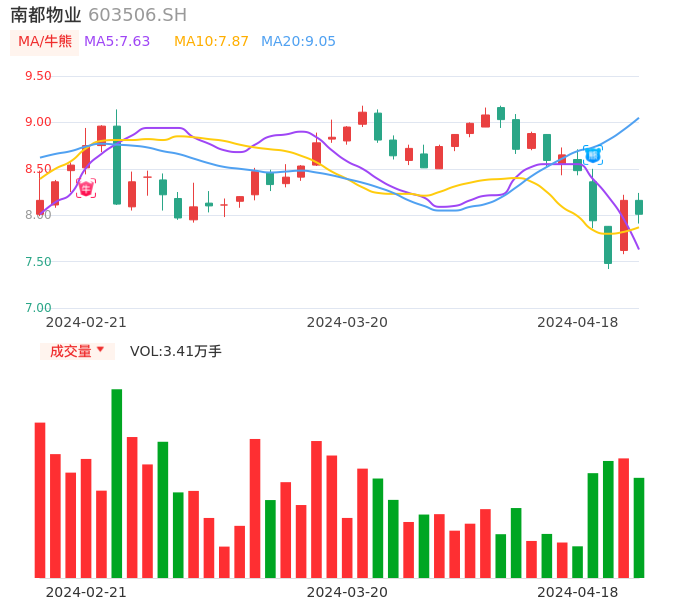This screenshot has height=606, width=686.
Task: Click the 2024-02-21 date under the volume chart
Action: pos(86,592)
